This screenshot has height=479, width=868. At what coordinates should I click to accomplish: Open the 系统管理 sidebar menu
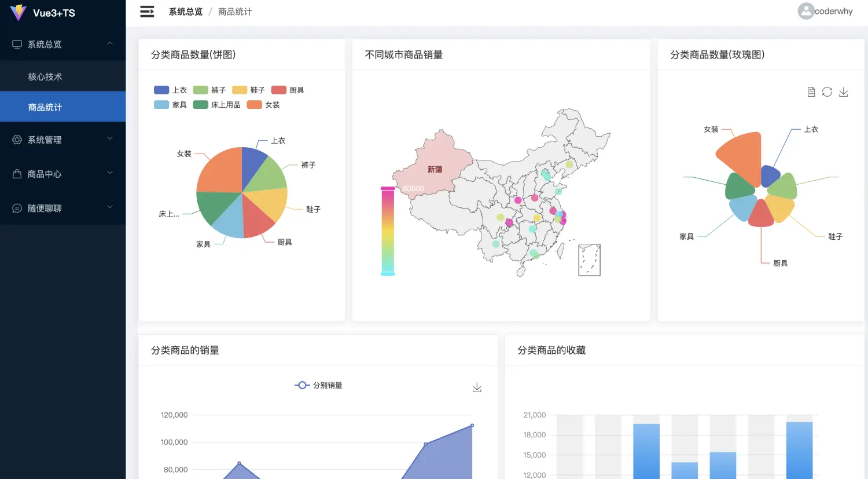click(62, 140)
